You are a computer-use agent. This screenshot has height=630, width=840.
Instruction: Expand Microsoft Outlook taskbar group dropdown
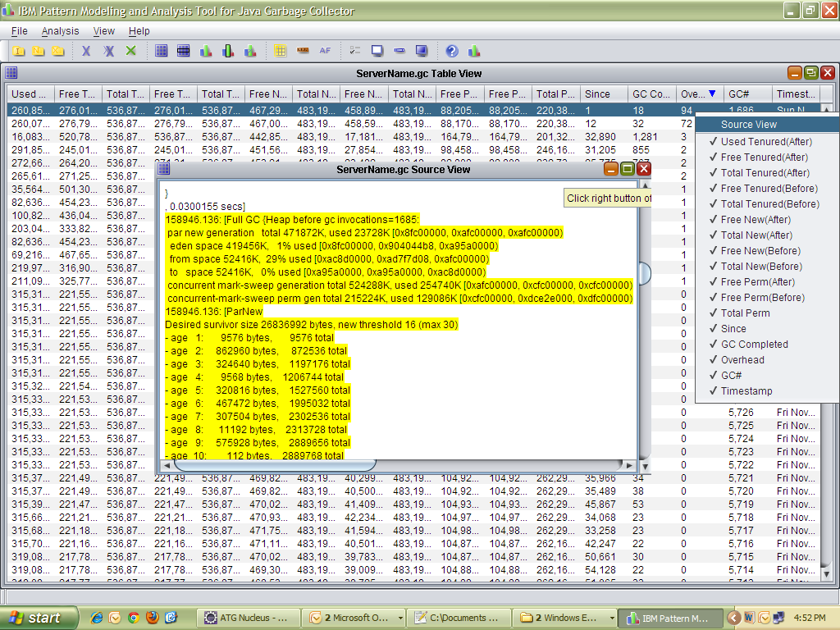point(399,619)
